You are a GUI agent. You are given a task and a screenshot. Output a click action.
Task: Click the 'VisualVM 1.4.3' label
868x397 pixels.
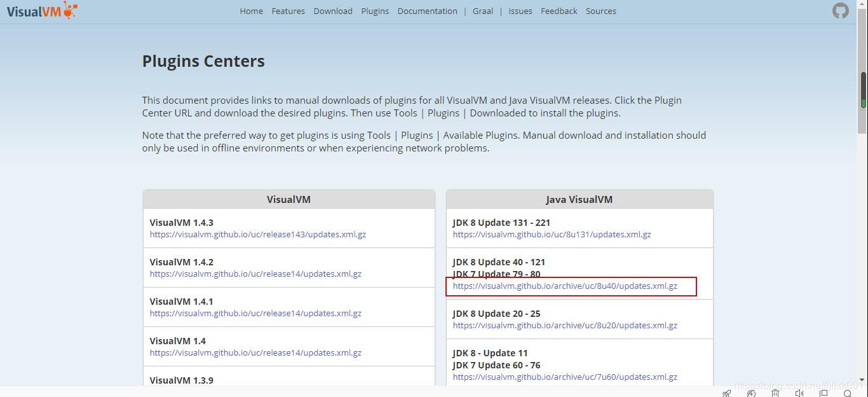point(181,223)
